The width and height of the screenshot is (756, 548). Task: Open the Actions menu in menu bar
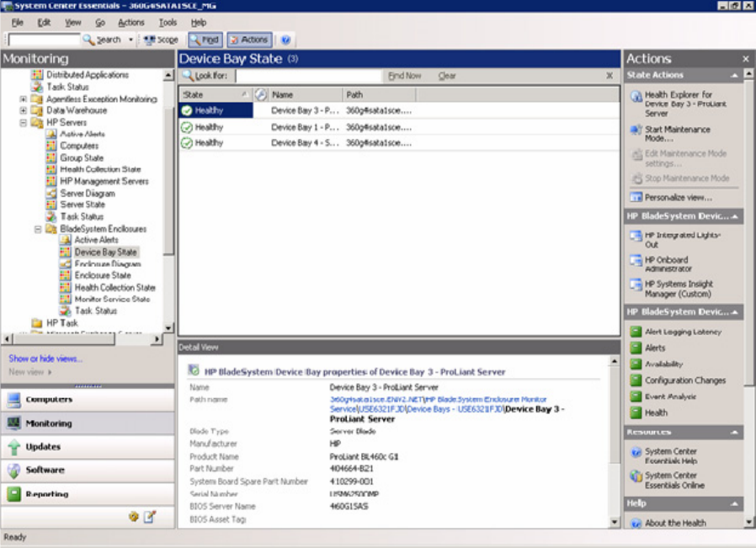tap(130, 23)
